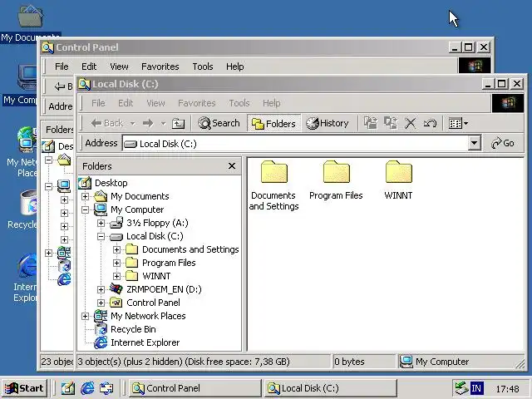This screenshot has width=532, height=399.
Task: Click Show Desktop quick launch icon
Action: pos(68,388)
